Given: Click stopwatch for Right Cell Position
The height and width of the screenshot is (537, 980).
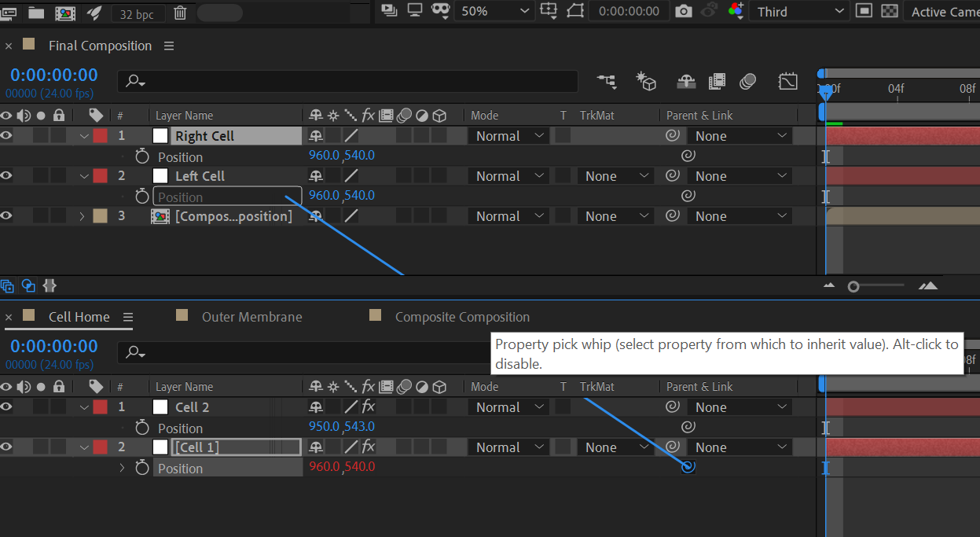Looking at the screenshot, I should click(142, 156).
